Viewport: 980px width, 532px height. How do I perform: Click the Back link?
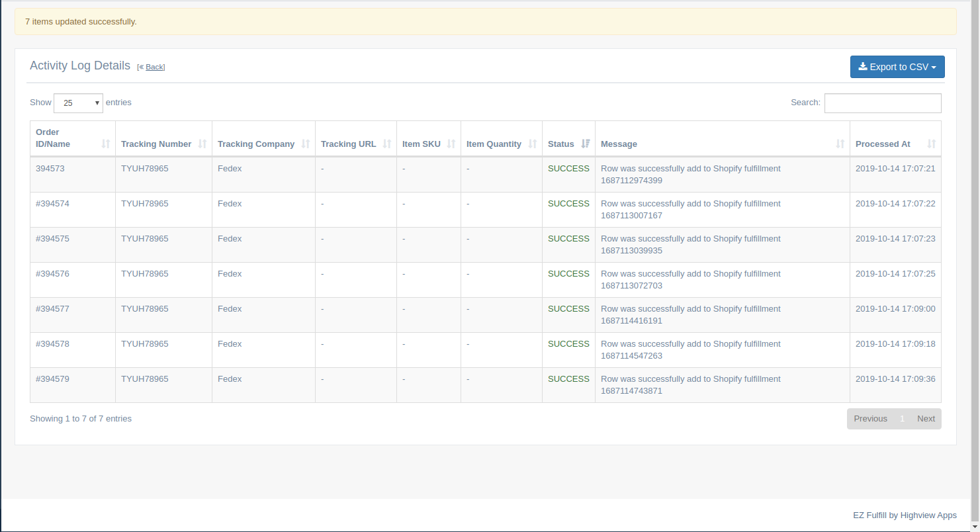(x=155, y=67)
